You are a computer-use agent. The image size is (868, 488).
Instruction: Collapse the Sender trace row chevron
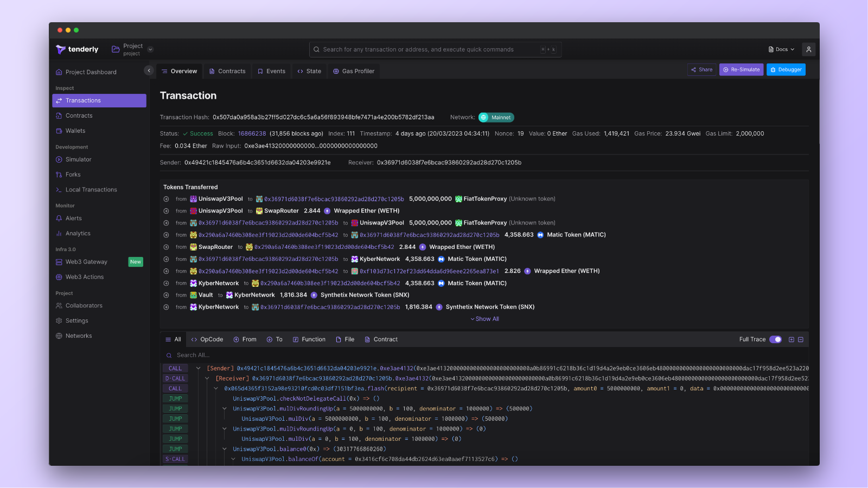(197, 368)
